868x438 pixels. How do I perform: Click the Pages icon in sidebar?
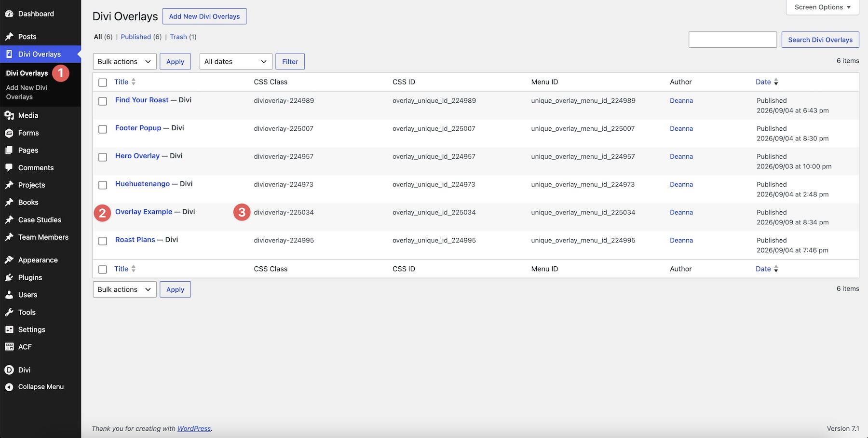[9, 150]
